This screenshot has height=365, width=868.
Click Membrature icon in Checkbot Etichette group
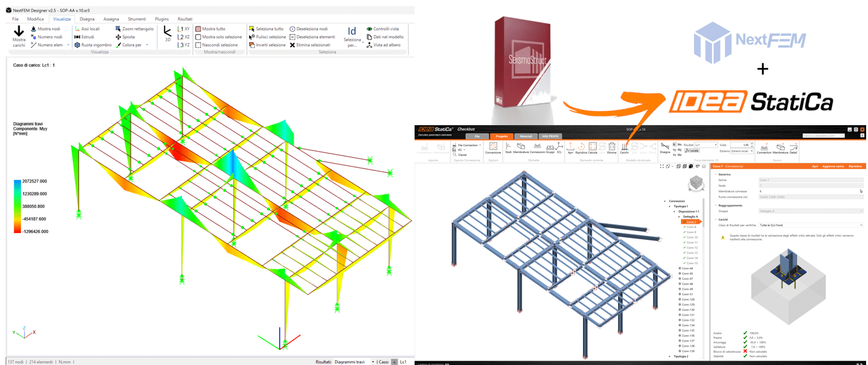pyautogui.click(x=521, y=146)
